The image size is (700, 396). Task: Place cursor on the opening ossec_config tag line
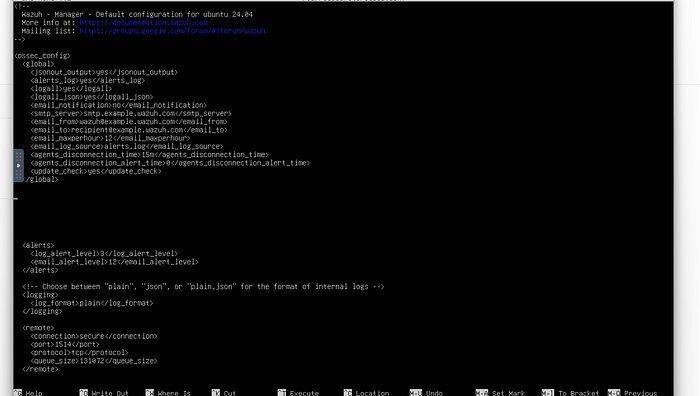tap(42, 56)
